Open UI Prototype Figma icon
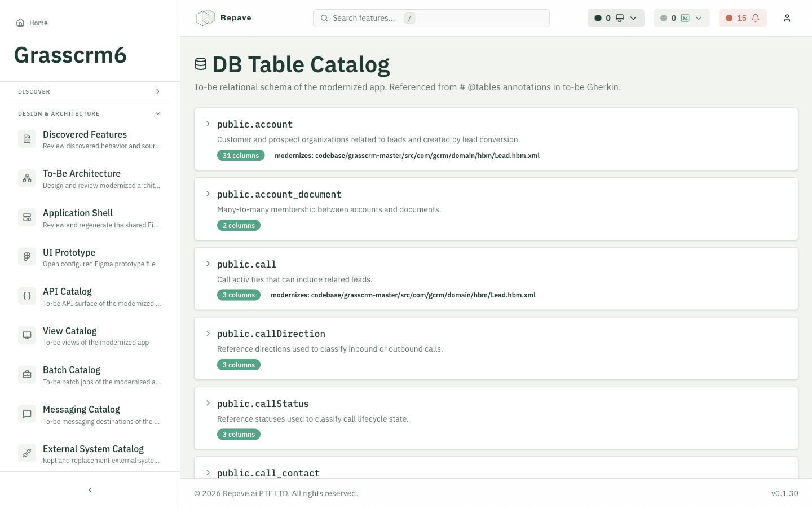 [x=27, y=257]
